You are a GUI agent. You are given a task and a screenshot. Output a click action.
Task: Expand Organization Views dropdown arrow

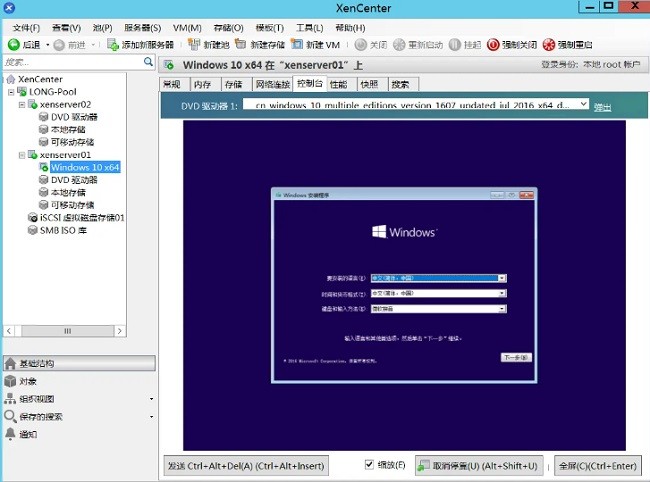(152, 399)
